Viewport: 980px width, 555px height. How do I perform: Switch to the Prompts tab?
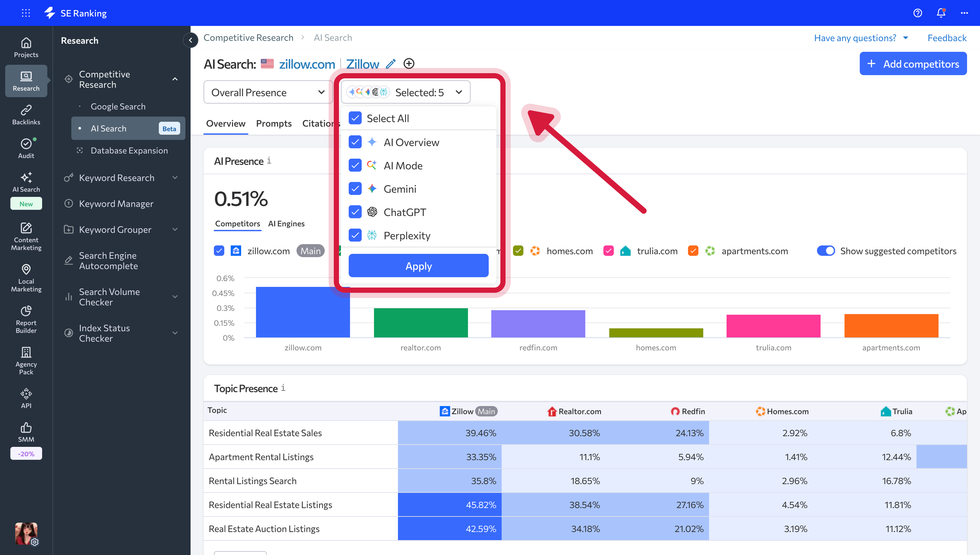[x=274, y=123]
